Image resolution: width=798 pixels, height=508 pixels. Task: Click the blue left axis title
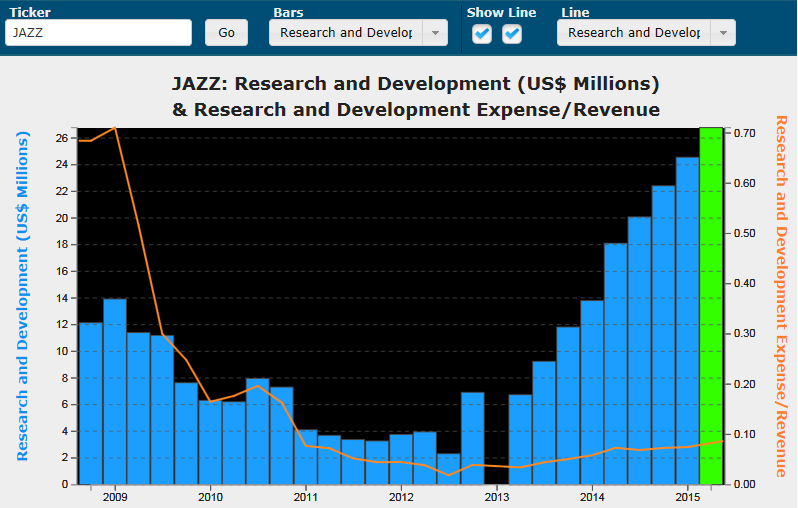[x=22, y=296]
